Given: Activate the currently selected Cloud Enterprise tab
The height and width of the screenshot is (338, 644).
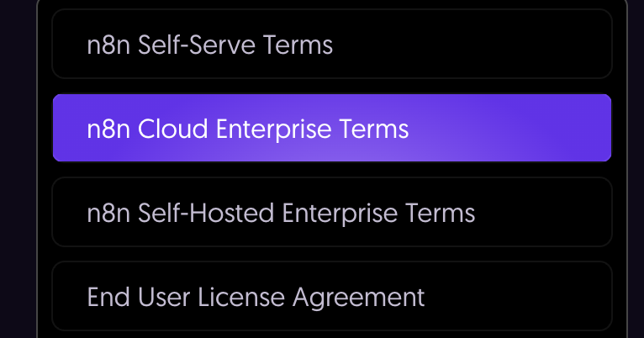Looking at the screenshot, I should click(331, 129).
